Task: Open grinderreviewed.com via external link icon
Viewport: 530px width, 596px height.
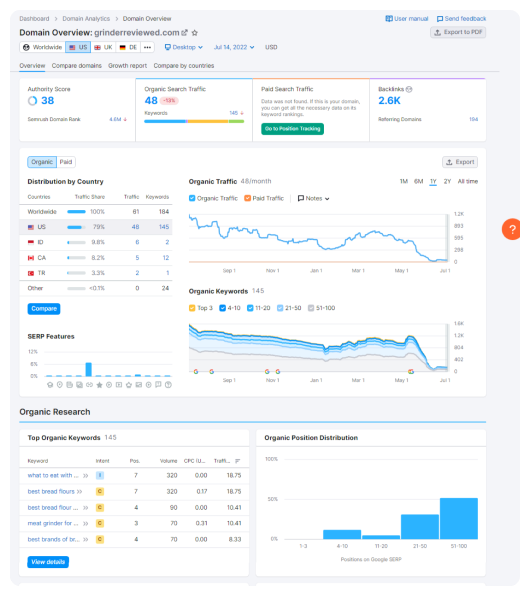Action: [184, 33]
